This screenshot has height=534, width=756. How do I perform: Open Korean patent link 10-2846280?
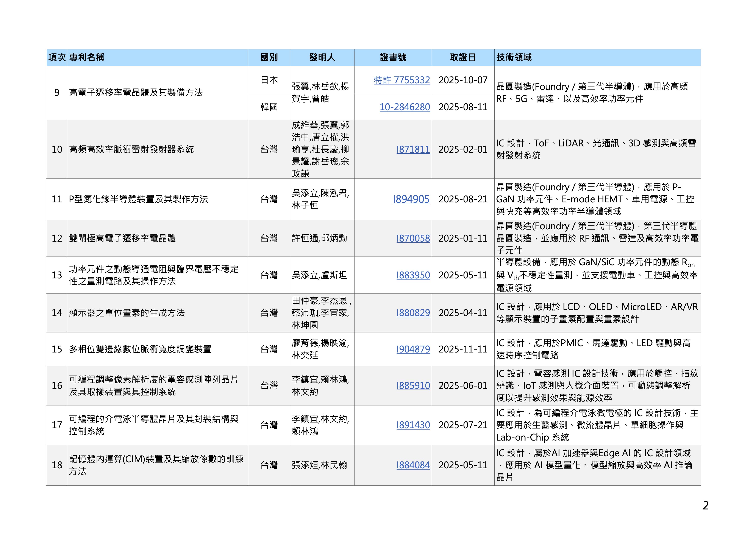405,107
